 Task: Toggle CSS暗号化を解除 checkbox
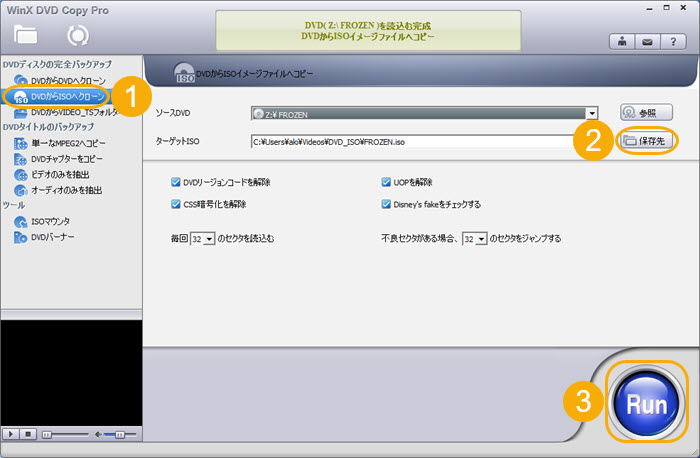pyautogui.click(x=176, y=204)
